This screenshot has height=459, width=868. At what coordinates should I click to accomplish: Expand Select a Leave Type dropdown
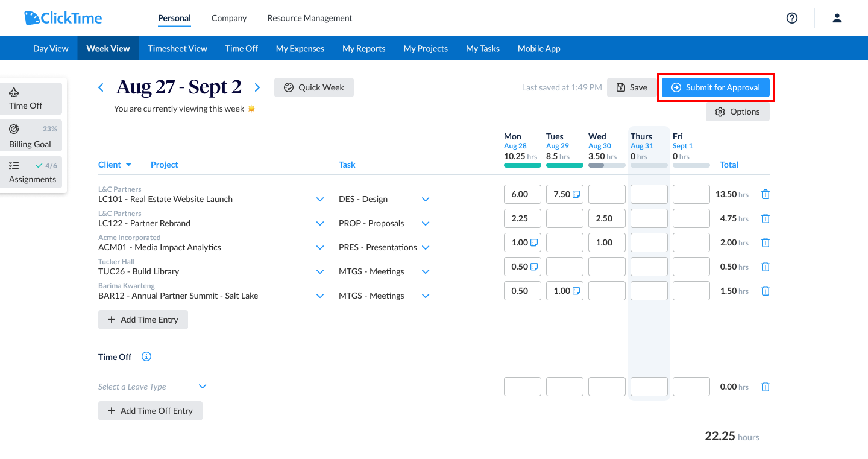click(x=203, y=387)
